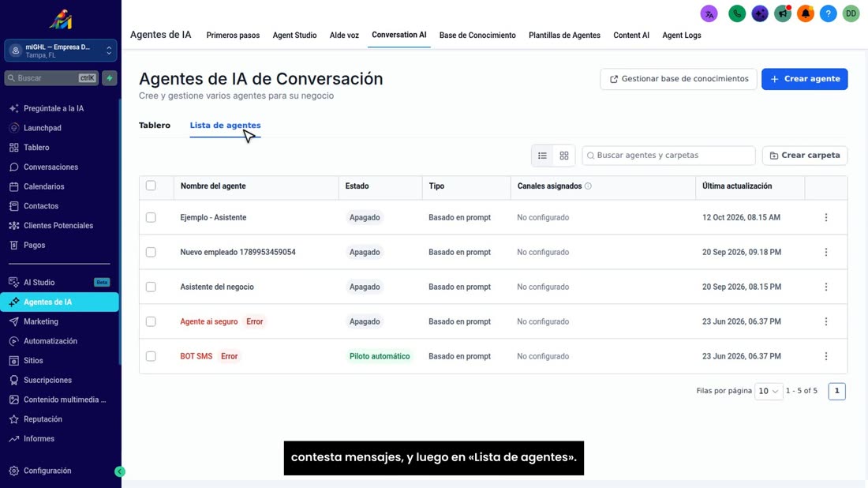The image size is (868, 488).
Task: Check the Agente ai seguro checkbox
Action: (151, 322)
